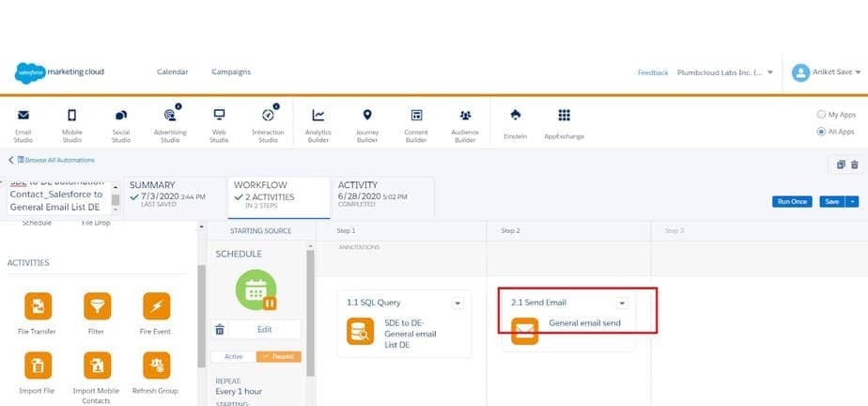Open Mobile Studio app
This screenshot has height=406, width=868.
point(72,124)
